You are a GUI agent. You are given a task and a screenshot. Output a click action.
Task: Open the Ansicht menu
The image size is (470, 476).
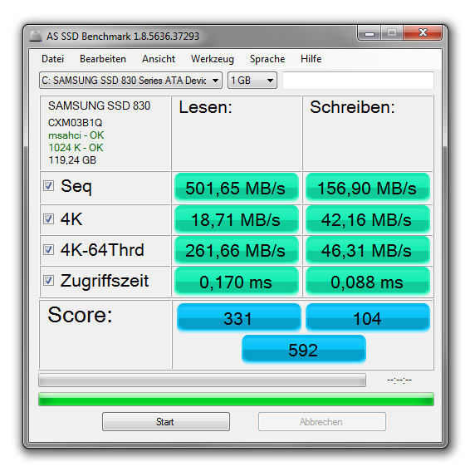159,59
